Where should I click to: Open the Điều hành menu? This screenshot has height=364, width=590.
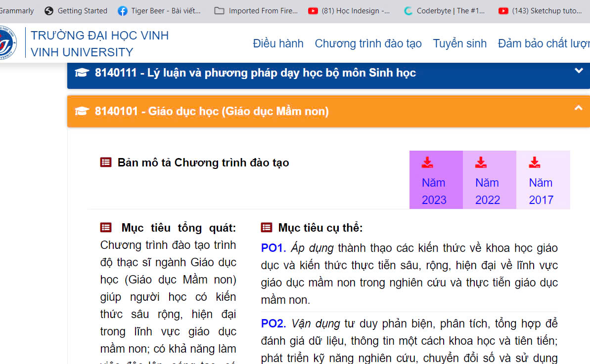pos(278,43)
